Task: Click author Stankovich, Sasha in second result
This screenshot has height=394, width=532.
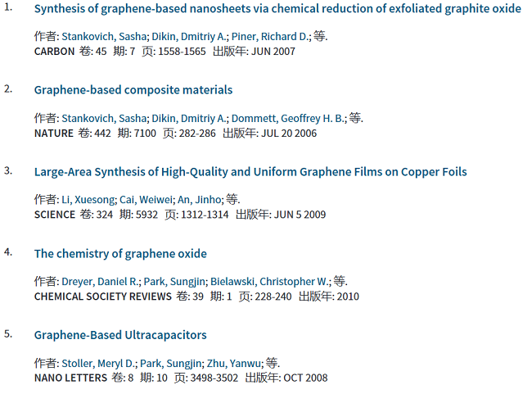Action: point(104,118)
